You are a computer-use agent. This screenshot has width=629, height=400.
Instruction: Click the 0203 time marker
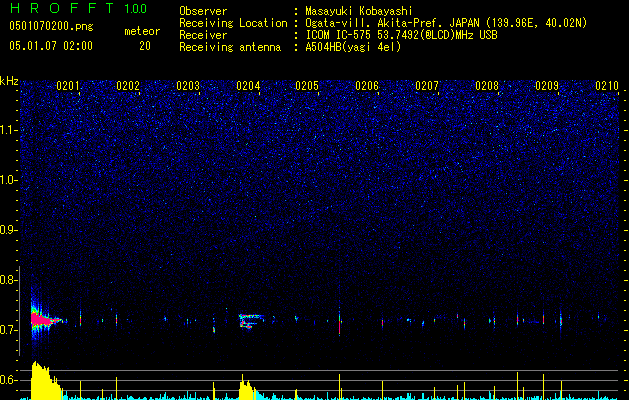[x=188, y=86]
